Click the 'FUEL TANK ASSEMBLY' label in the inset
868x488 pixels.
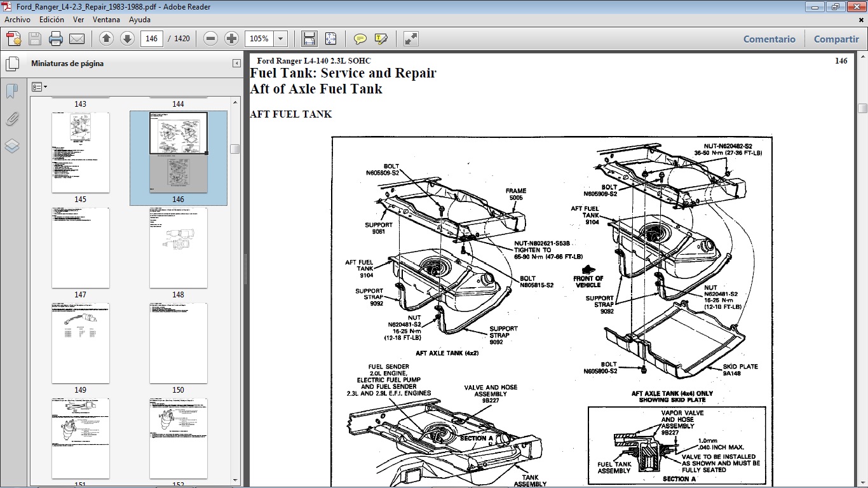pos(614,468)
